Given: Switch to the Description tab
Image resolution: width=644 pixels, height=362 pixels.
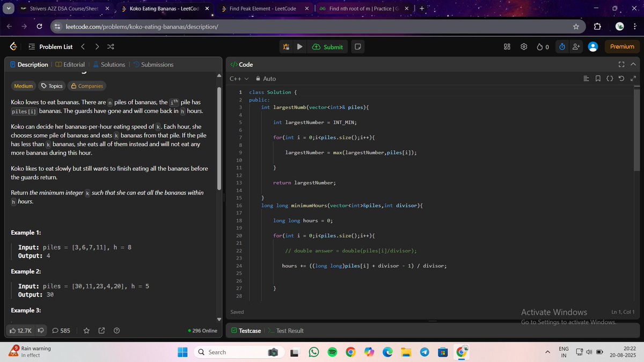Looking at the screenshot, I should 29,64.
